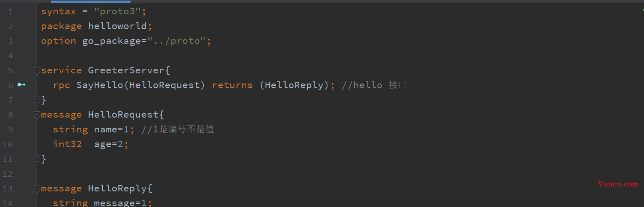Click the go_package option name
Screen dimensions: 644x207
coord(112,41)
